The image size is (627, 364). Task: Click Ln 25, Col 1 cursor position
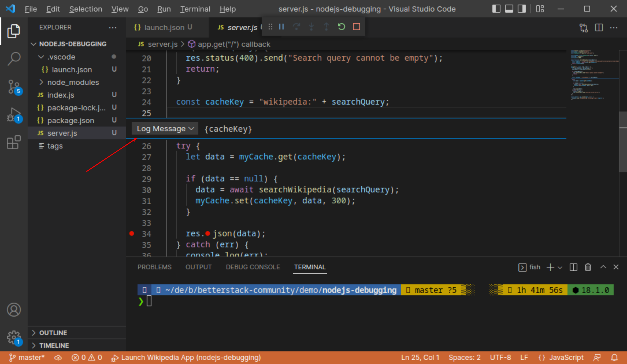click(x=420, y=358)
